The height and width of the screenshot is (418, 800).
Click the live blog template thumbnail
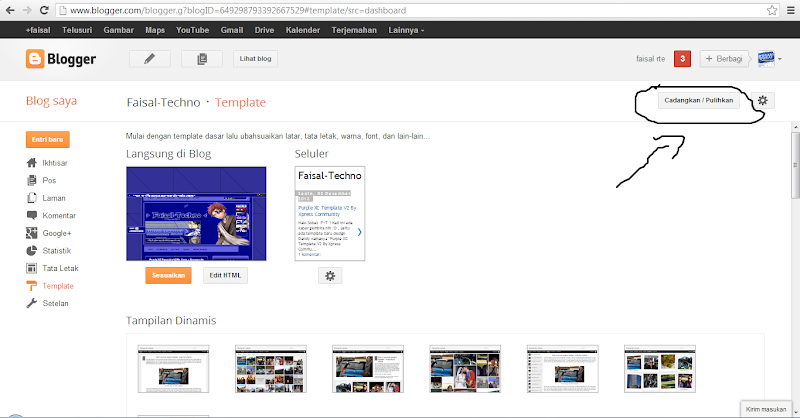pos(196,213)
